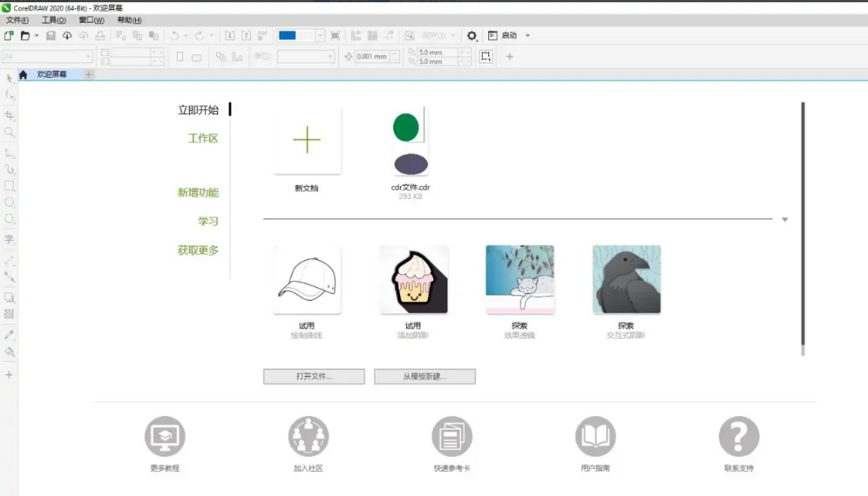Click the New document toolbar icon
868x496 pixels.
pyautogui.click(x=9, y=35)
